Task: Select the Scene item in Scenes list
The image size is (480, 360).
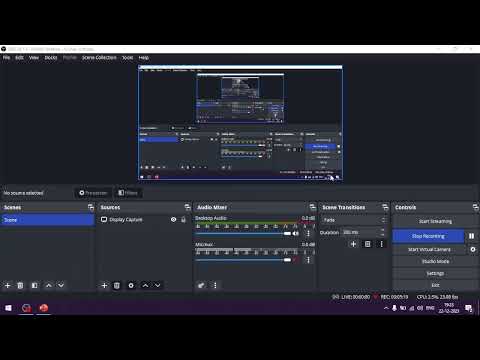Action: point(48,220)
